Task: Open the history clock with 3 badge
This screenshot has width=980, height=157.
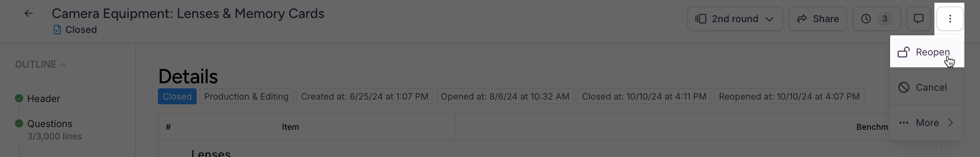Action: 876,19
